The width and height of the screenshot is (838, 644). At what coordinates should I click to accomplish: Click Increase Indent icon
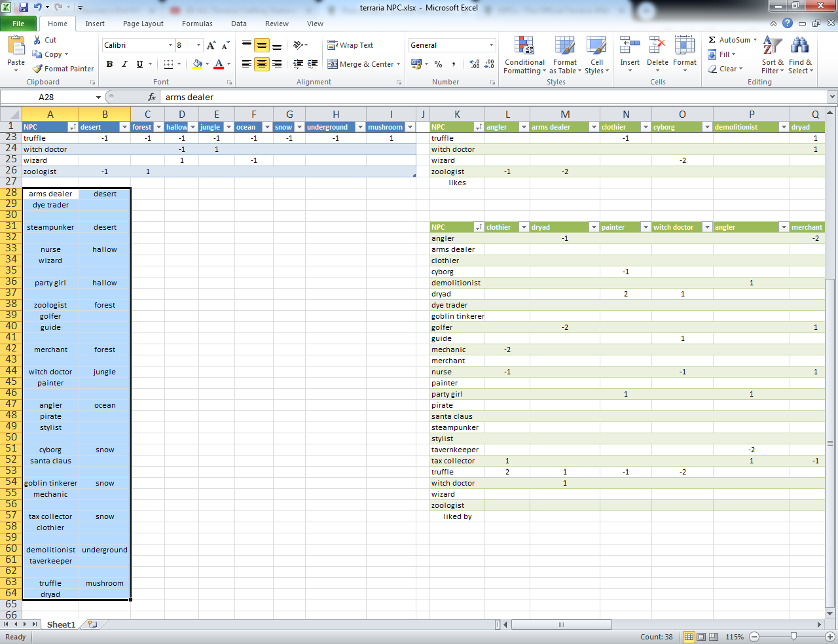313,64
